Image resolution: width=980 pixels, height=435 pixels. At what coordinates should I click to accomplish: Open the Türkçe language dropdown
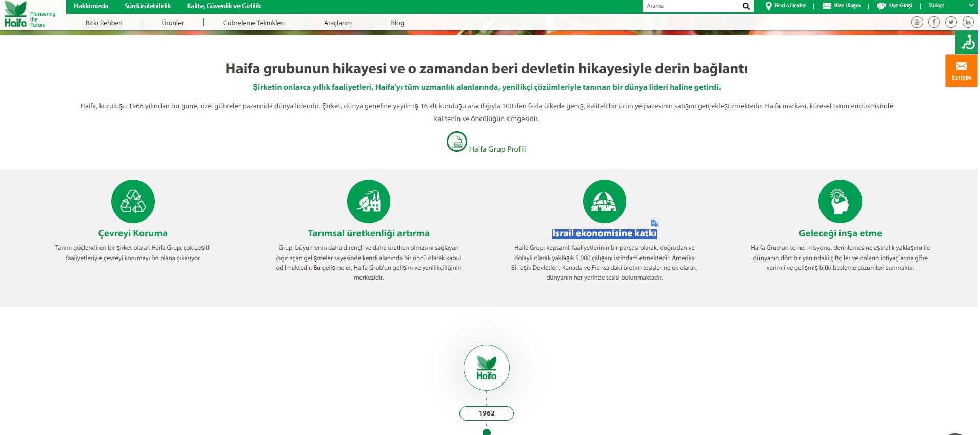tap(950, 6)
